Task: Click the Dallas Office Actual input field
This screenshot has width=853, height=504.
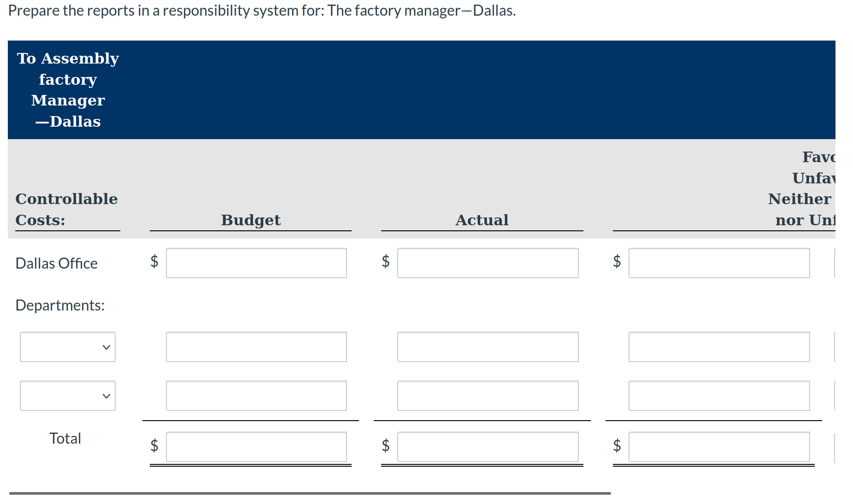Action: 488,263
